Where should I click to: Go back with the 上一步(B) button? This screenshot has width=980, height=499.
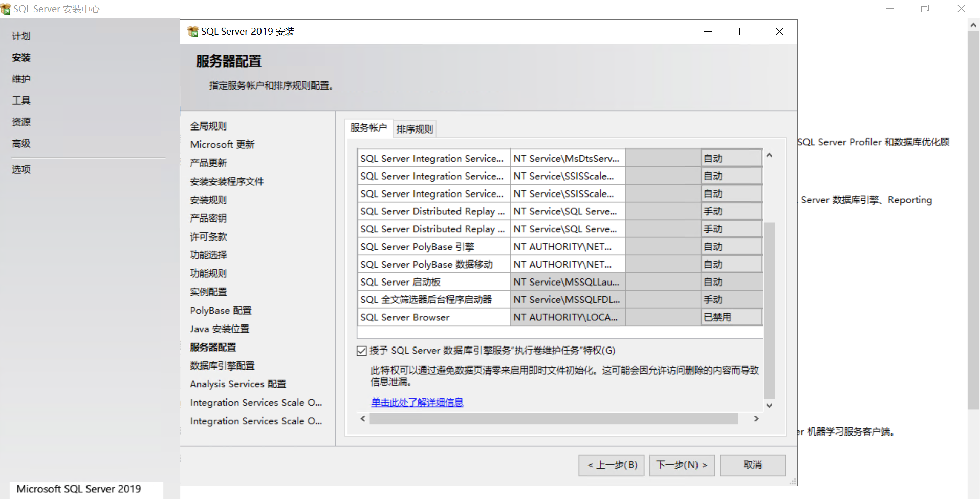[x=612, y=465]
